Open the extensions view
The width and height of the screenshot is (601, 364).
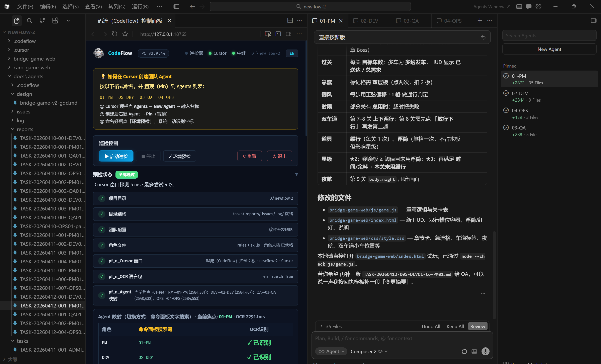coord(55,20)
